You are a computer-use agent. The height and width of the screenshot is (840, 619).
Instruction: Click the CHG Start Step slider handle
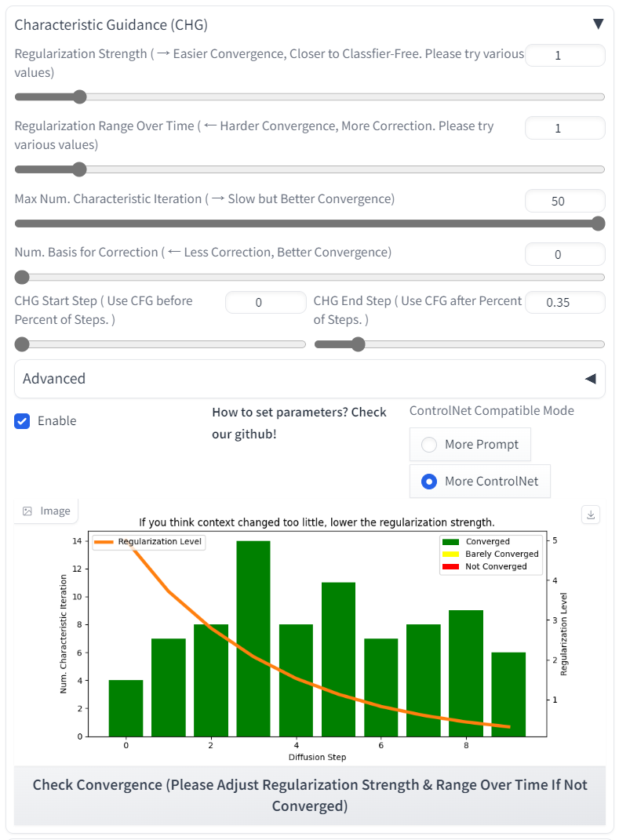22,344
